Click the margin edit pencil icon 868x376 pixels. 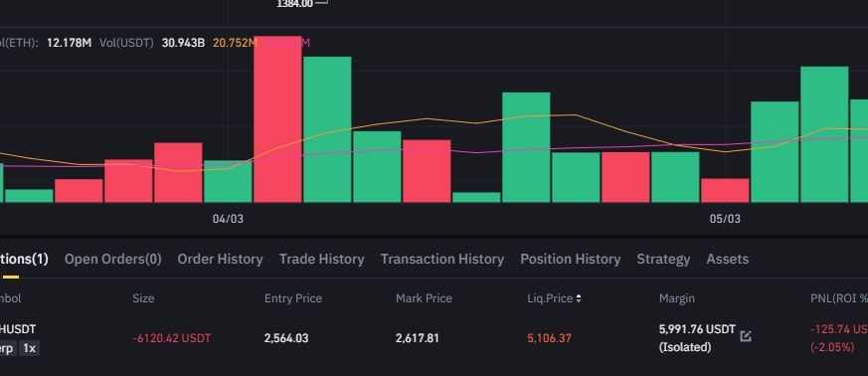(746, 335)
